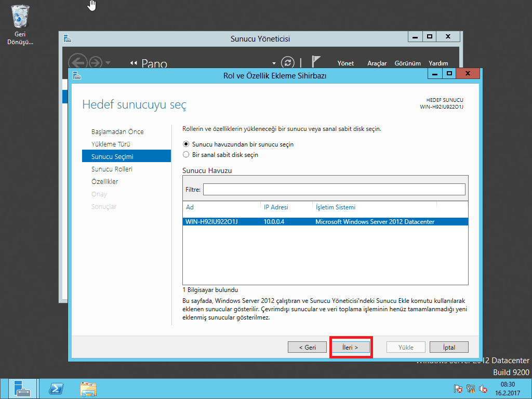Viewport: 532px width, 399px height.
Task: Click the refresh icon in Server Manager
Action: click(287, 62)
